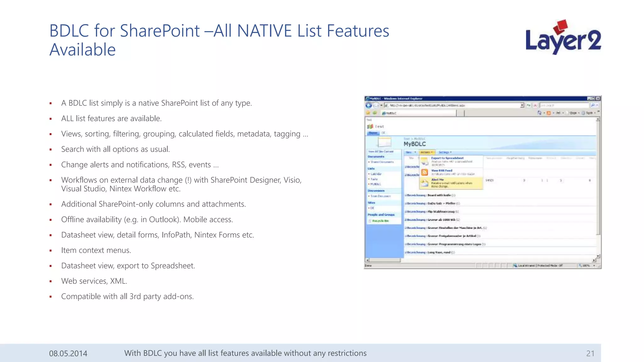
Task: Click the Layer2 logo
Action: point(563,37)
